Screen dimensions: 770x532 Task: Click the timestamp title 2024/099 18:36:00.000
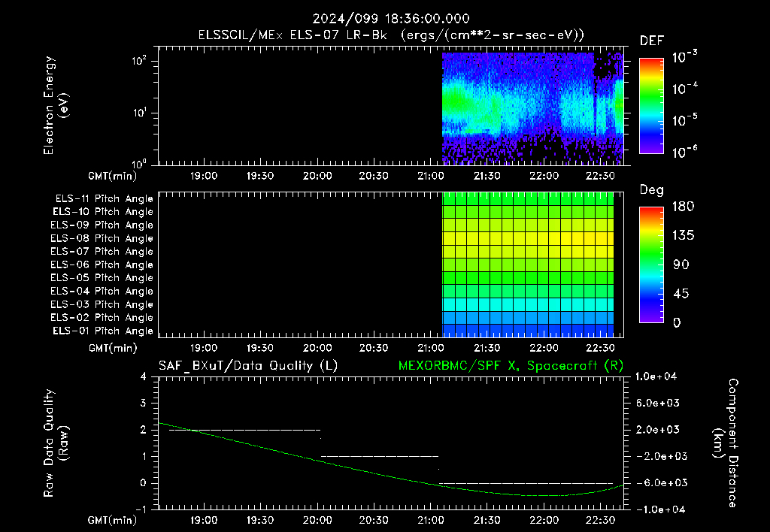[x=391, y=19]
